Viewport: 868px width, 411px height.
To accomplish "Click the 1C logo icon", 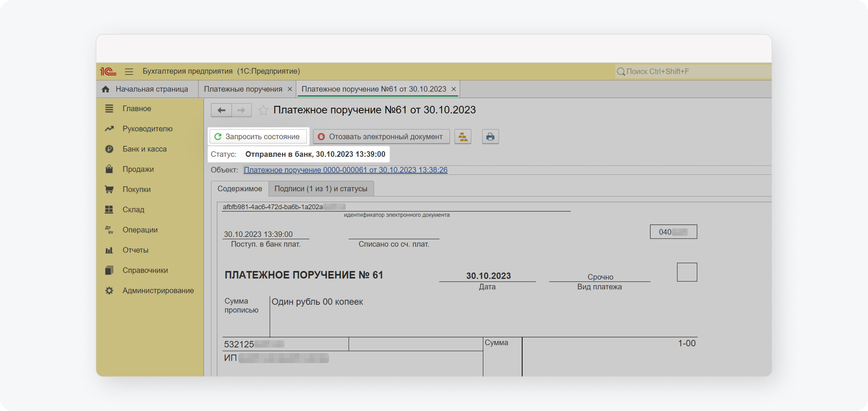I will [108, 71].
